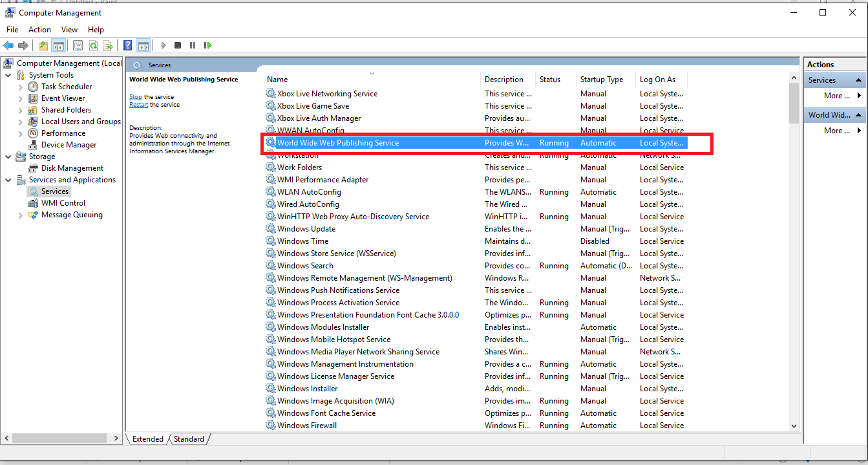Switch to the Standard tab
This screenshot has width=868, height=465.
(x=189, y=439)
